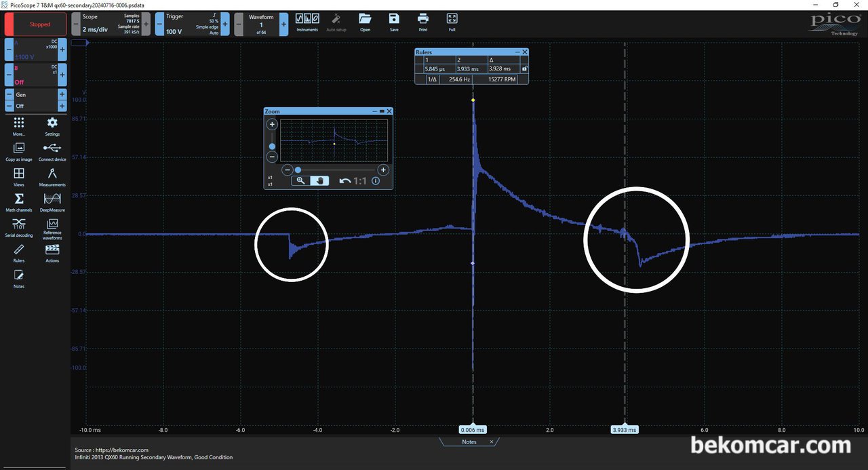Viewport: 868px width, 470px height.
Task: Open the Settings gear
Action: coord(52,126)
